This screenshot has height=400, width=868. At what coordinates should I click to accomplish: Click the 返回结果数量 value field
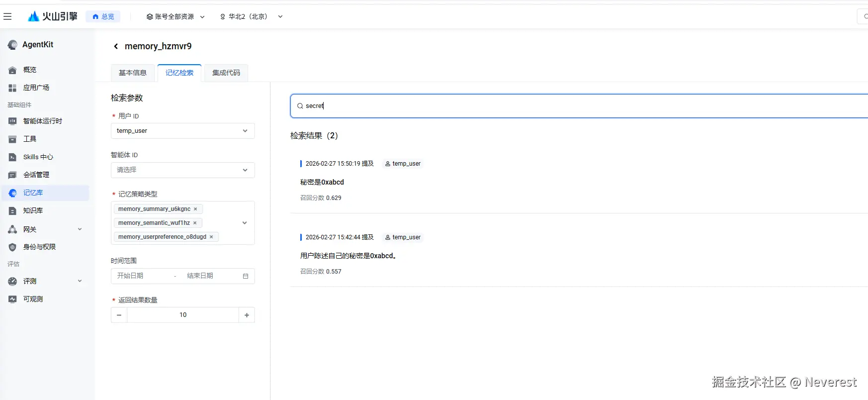pyautogui.click(x=183, y=315)
